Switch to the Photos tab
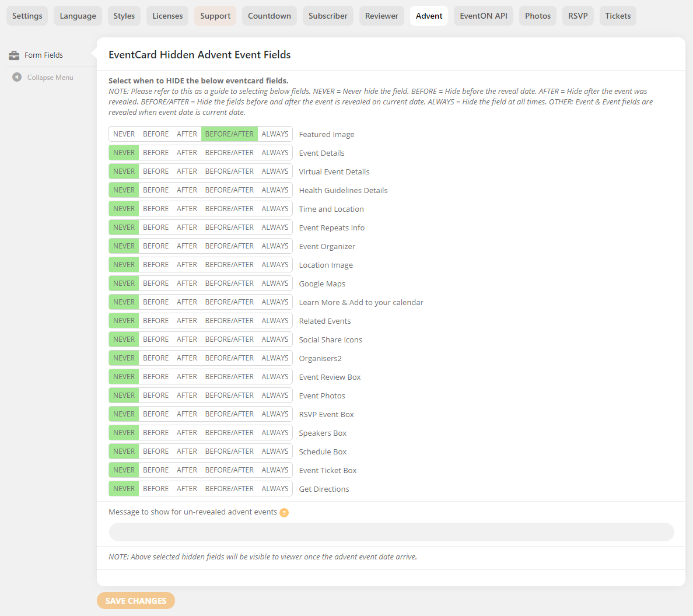This screenshot has height=616, width=693. [538, 16]
